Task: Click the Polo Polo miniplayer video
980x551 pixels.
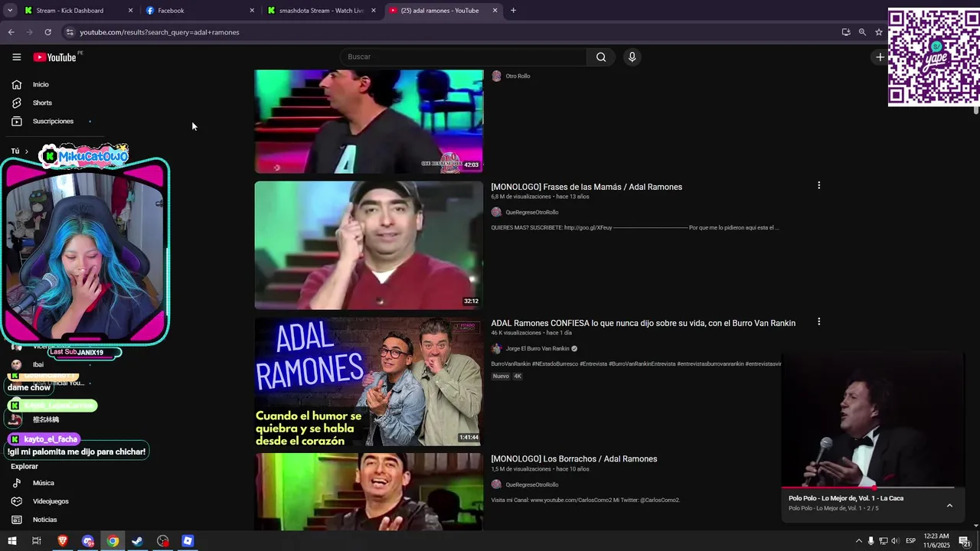Action: click(x=873, y=419)
